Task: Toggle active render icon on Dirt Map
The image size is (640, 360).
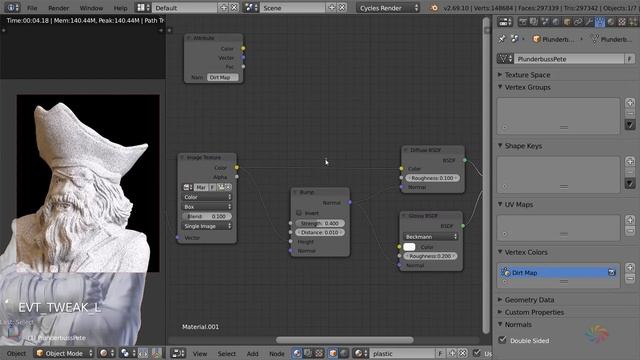Action: [x=612, y=272]
